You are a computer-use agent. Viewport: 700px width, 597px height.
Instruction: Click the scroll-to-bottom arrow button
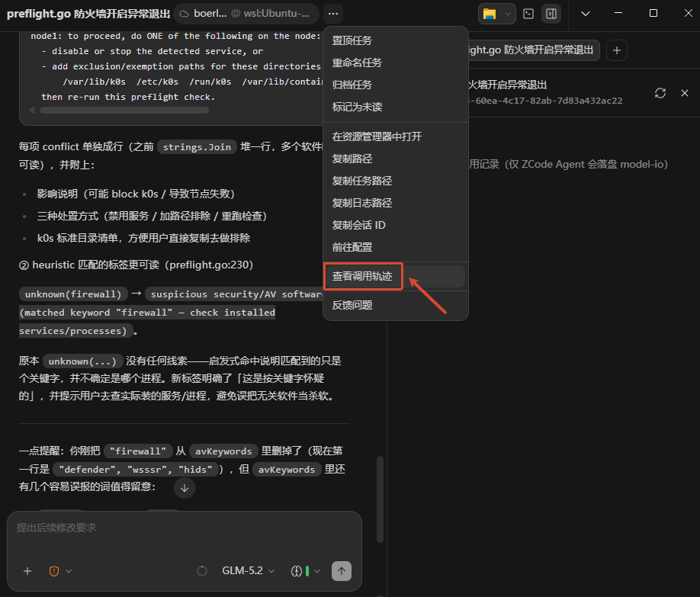pyautogui.click(x=185, y=488)
